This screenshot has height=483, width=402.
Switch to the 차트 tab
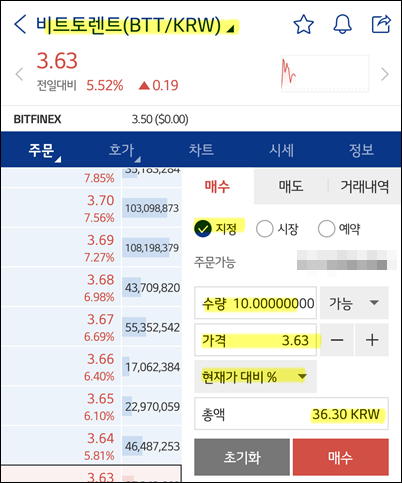(x=201, y=150)
